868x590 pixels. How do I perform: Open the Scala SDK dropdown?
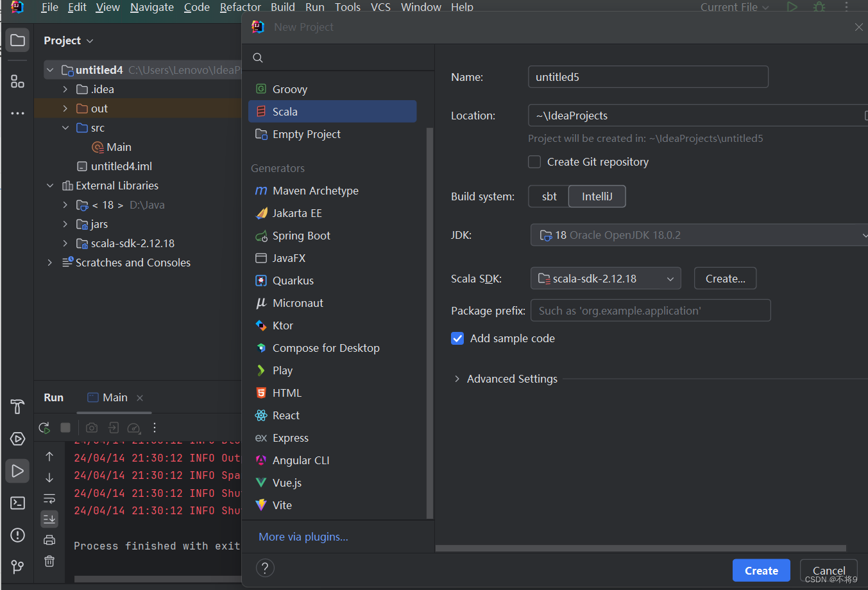point(605,278)
